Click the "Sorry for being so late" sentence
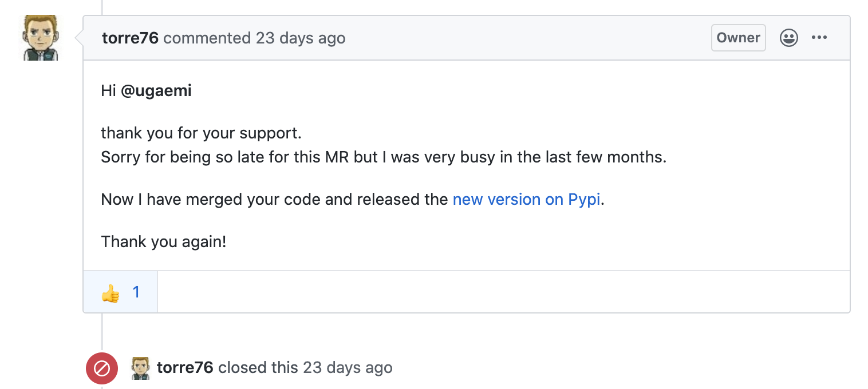The height and width of the screenshot is (389, 868). point(384,157)
